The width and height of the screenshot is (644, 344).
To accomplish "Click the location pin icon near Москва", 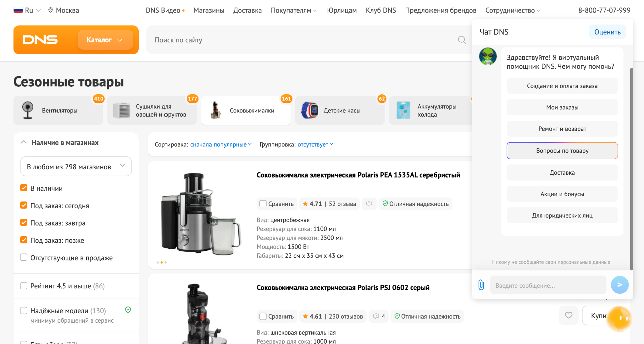I will 50,10.
